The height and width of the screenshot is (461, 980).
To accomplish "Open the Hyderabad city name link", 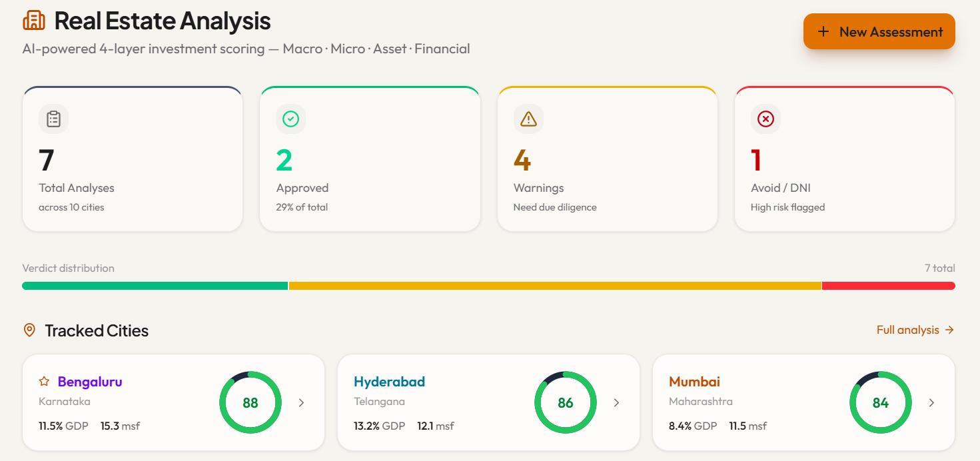I will pos(389,382).
